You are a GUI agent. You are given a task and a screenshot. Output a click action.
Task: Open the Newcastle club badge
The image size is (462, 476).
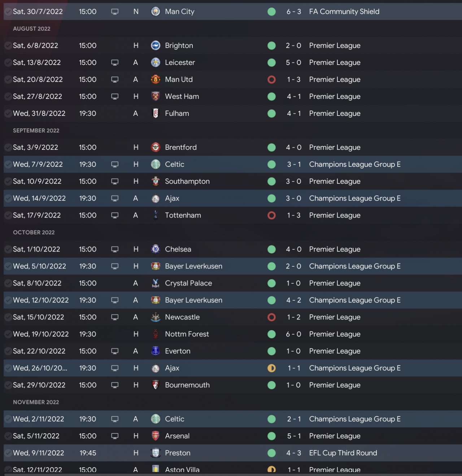(x=156, y=317)
